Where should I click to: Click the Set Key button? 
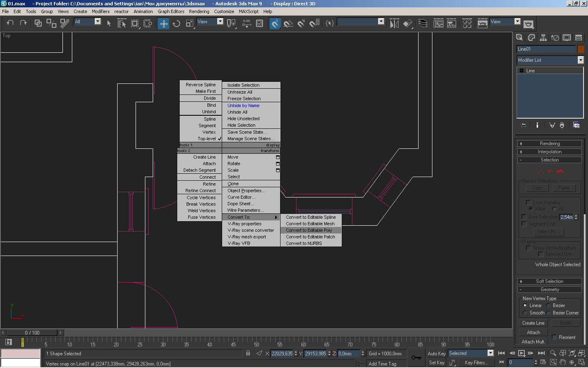coord(437,363)
